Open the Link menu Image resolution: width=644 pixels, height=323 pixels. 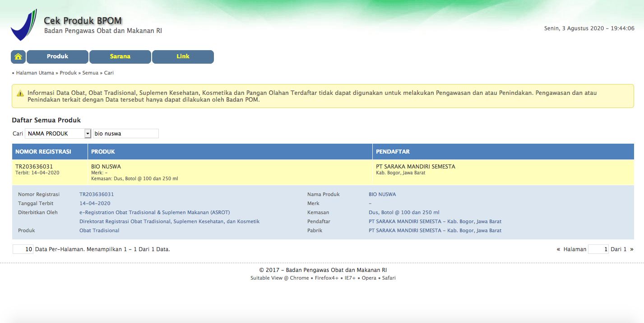click(x=183, y=57)
